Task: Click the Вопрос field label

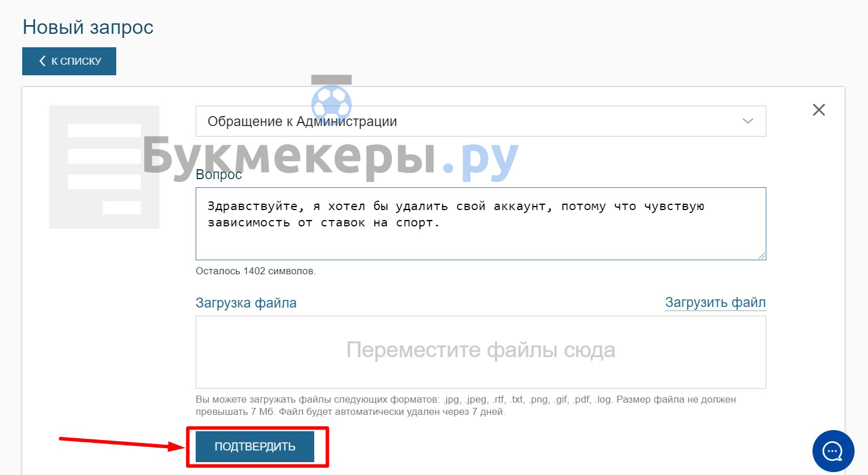Action: point(218,175)
